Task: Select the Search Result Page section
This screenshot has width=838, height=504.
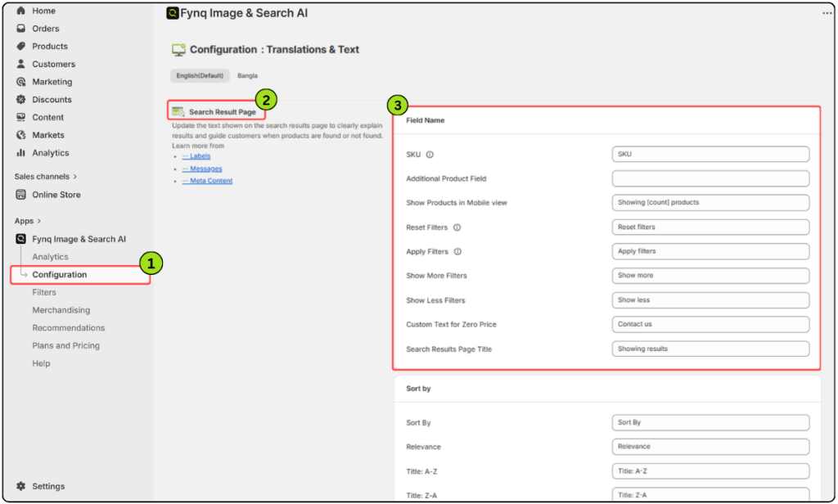Action: coord(216,112)
